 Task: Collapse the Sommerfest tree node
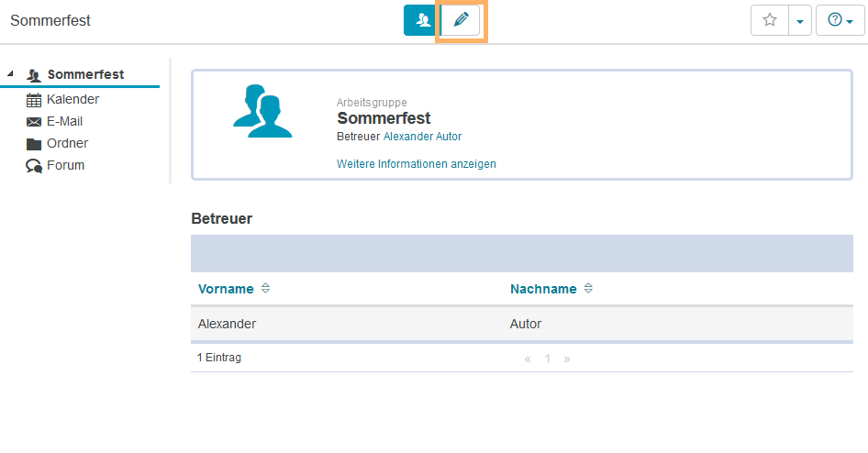11,74
